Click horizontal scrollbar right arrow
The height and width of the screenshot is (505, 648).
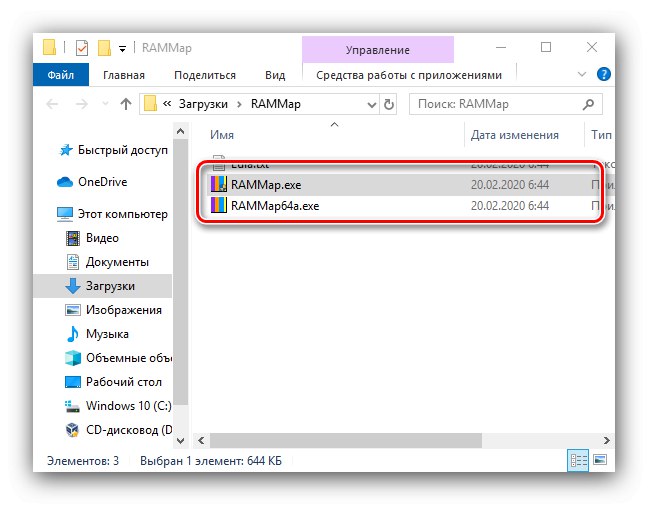(x=606, y=441)
